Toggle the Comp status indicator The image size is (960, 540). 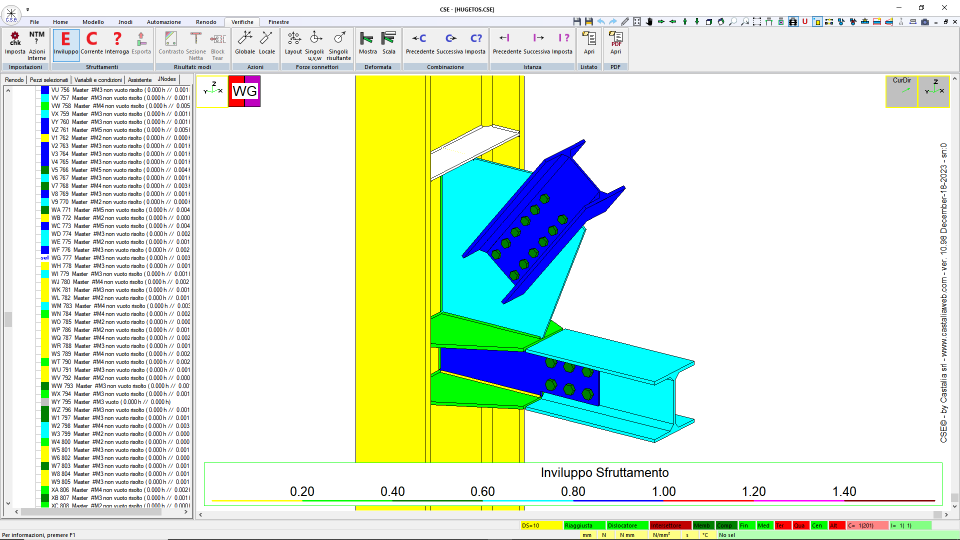(x=725, y=525)
